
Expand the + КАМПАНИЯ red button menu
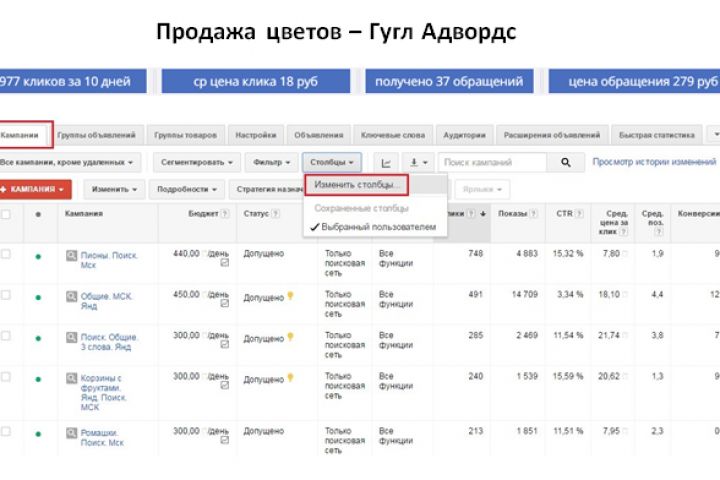coord(34,189)
